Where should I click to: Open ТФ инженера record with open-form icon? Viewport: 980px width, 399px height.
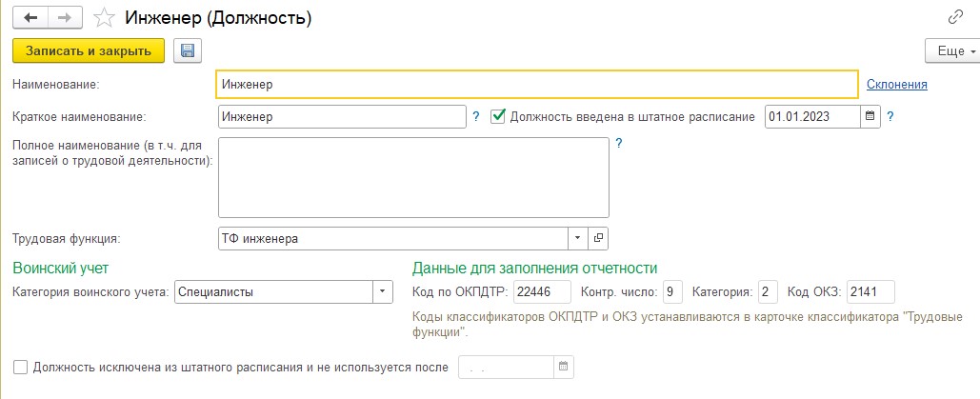[597, 238]
